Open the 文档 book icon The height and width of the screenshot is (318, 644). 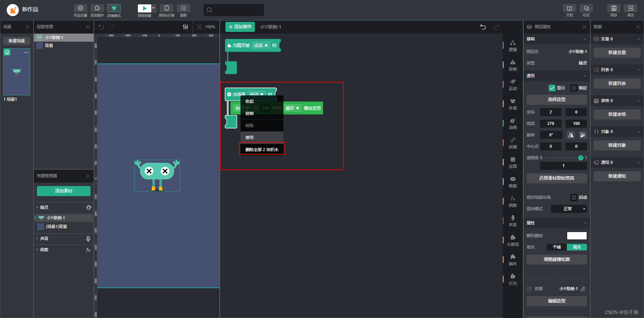tap(570, 8)
